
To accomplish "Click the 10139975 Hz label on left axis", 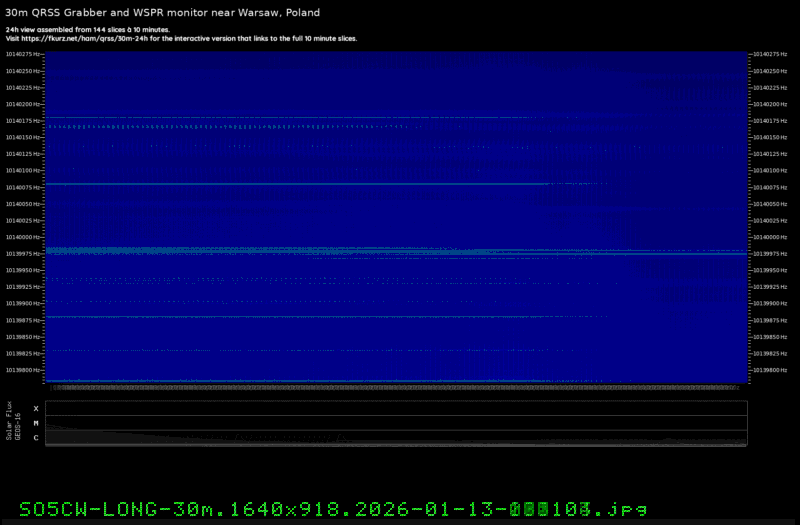I will point(24,254).
